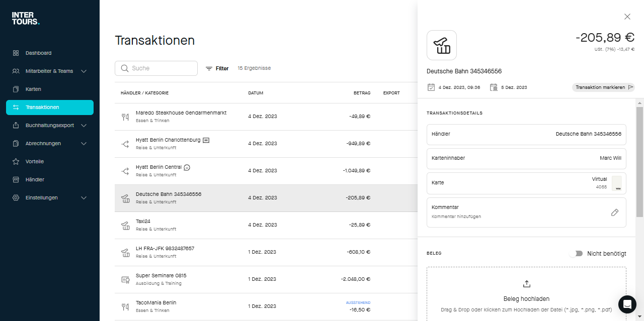Screen dimensions: 644x321
Task: Click the upload icon above Beleg hochladen
Action: (x=526, y=284)
